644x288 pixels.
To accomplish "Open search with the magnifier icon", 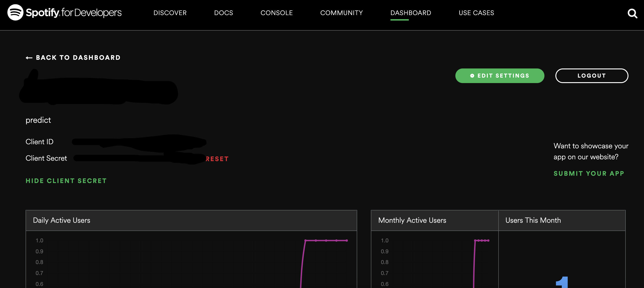I will (632, 13).
